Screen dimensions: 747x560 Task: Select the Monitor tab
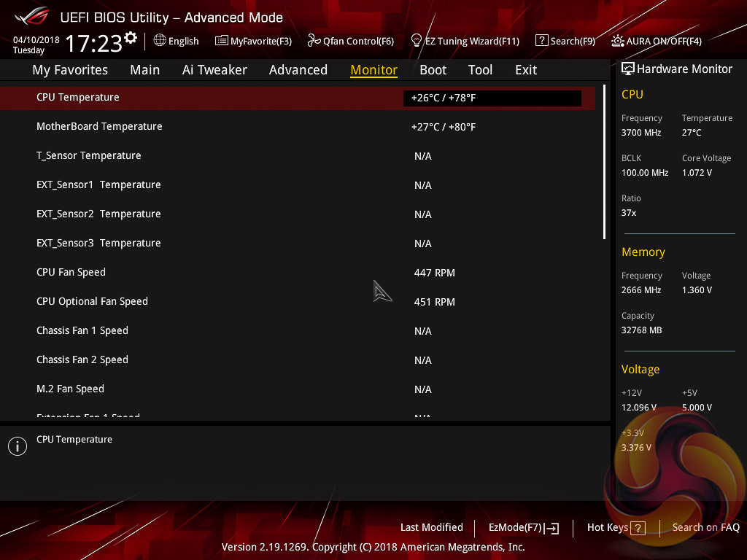coord(374,70)
